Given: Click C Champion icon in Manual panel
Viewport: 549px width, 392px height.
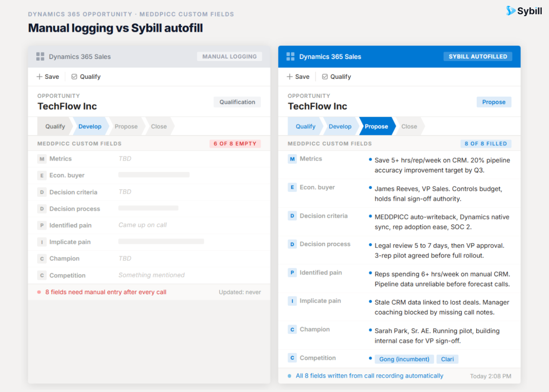Looking at the screenshot, I should point(42,259).
